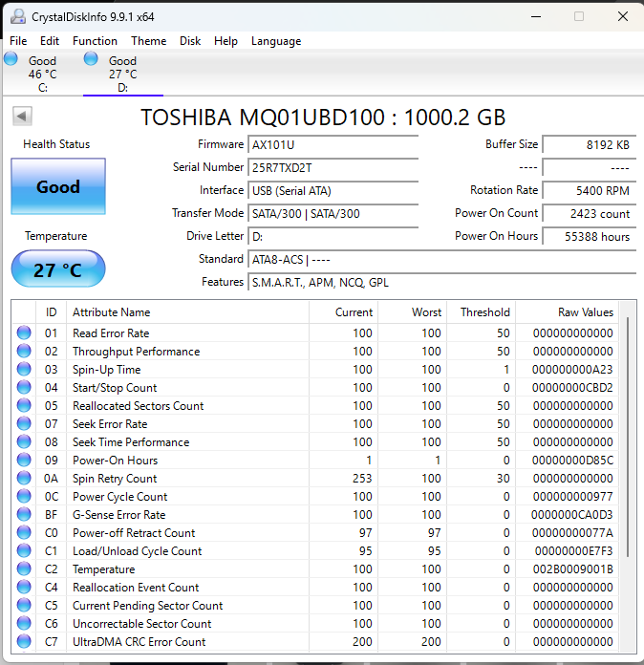Image resolution: width=644 pixels, height=665 pixels.
Task: Click the Interface field USB (Serial ATA)
Action: (333, 190)
